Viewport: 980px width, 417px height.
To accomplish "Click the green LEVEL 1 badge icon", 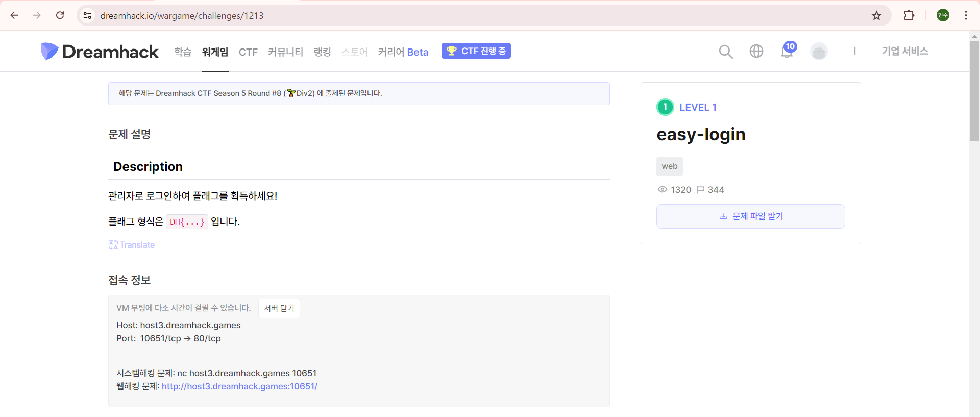I will tap(665, 107).
